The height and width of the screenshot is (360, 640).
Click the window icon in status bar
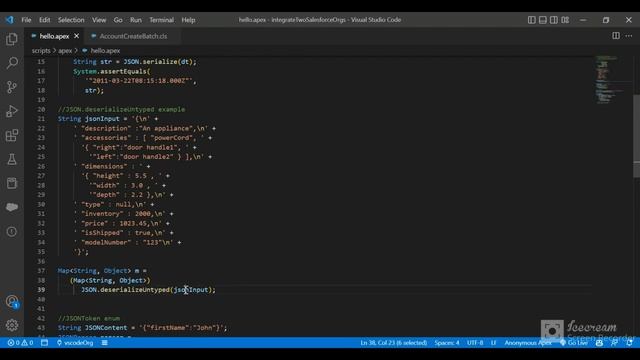point(44,343)
